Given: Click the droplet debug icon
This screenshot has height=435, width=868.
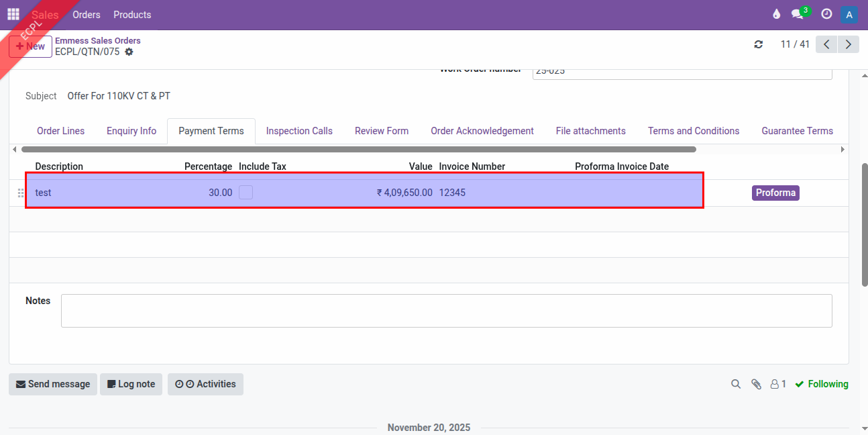Looking at the screenshot, I should 776,14.
